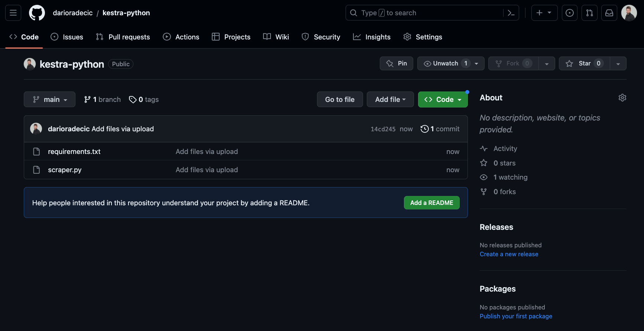Open the Projects tab
Viewport: 644px width, 331px height.
click(x=231, y=37)
